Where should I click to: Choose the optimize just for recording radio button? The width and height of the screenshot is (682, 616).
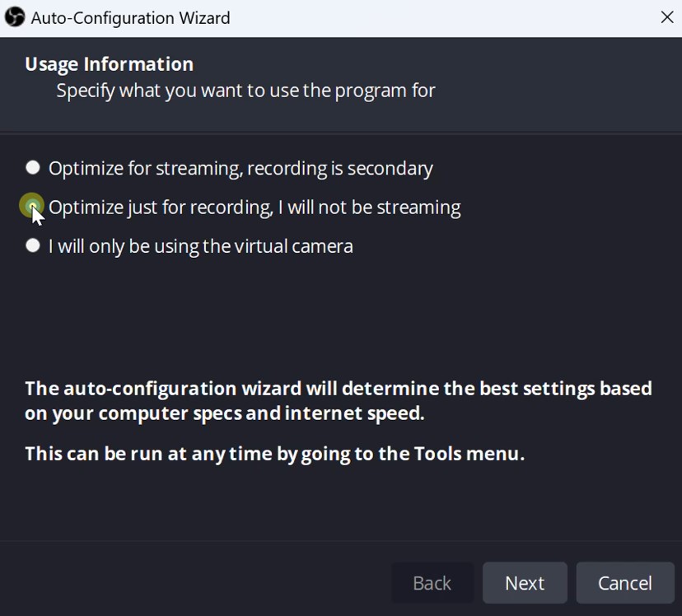coord(32,206)
